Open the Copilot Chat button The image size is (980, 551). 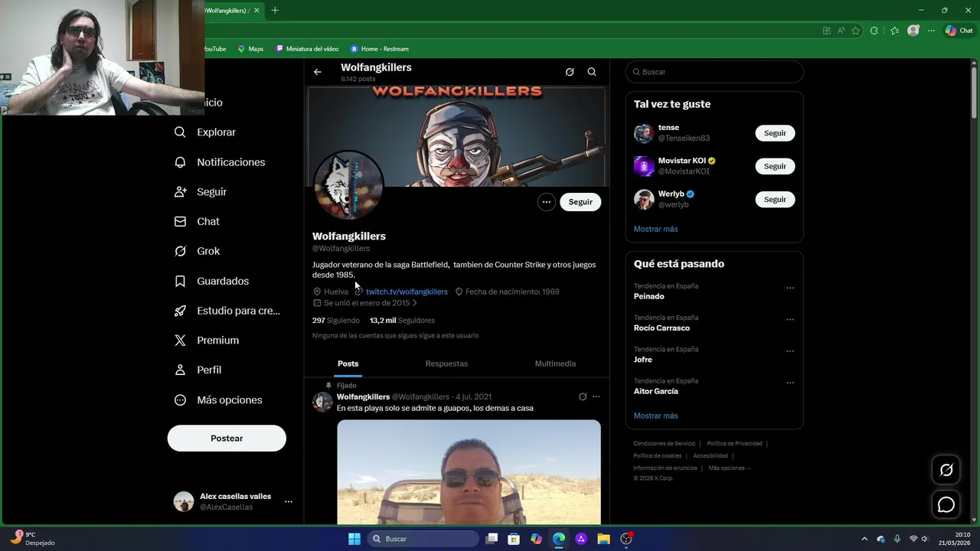(x=959, y=31)
